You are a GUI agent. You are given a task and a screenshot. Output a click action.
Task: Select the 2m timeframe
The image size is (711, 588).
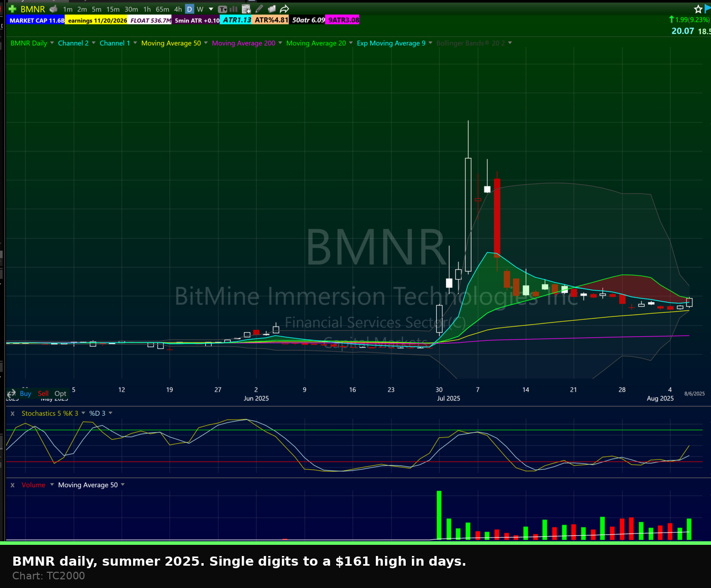click(82, 9)
